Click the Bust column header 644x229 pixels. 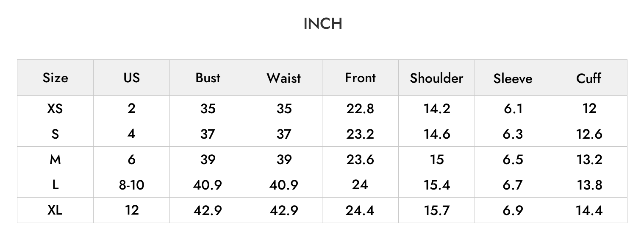(x=208, y=78)
